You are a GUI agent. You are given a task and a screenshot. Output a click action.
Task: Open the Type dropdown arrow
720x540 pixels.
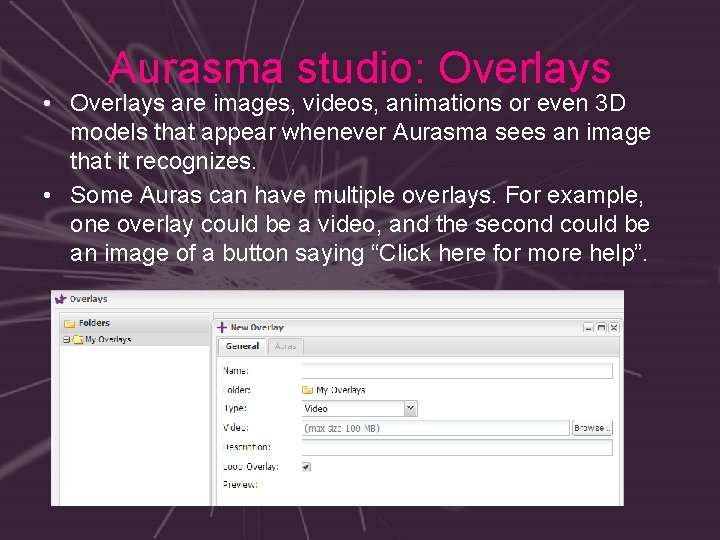tap(411, 408)
